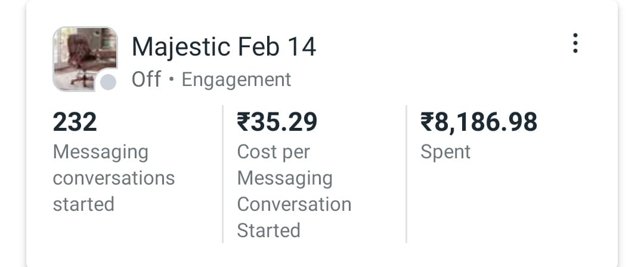Click the Messaging conversations started label

tap(113, 178)
